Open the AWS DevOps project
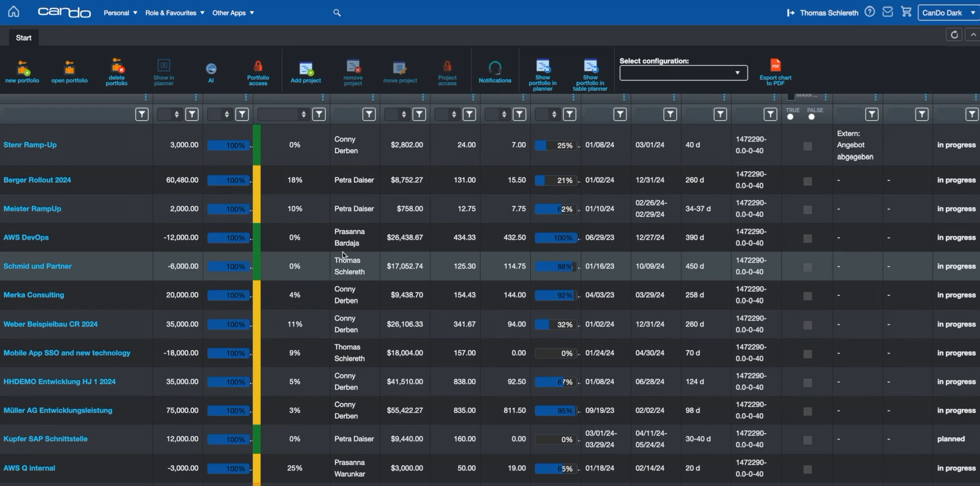This screenshot has width=980, height=486. tap(26, 237)
